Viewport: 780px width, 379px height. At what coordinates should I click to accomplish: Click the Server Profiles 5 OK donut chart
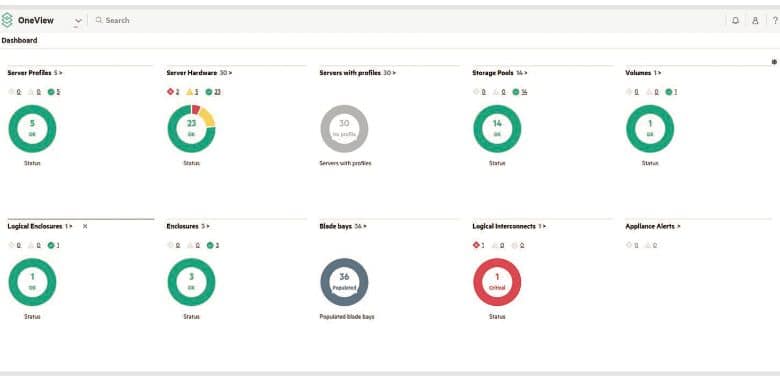tap(32, 128)
